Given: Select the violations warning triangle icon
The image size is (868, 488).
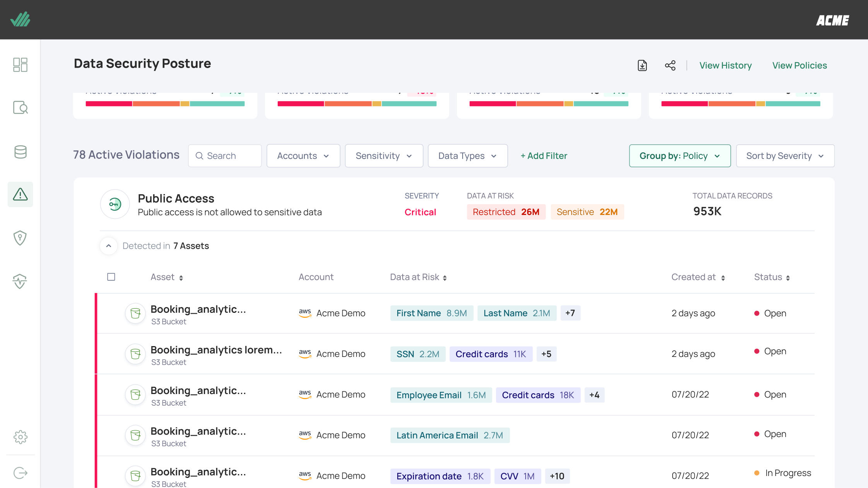Looking at the screenshot, I should click(x=20, y=194).
